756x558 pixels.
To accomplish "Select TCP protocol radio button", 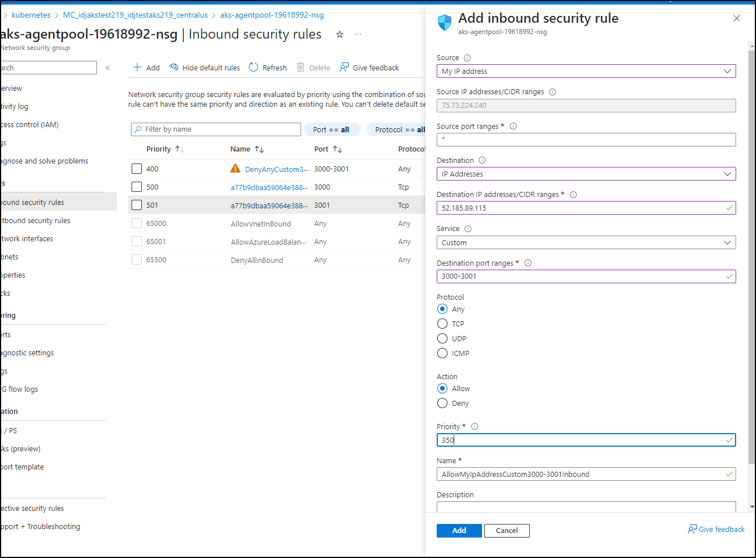I will [x=442, y=324].
